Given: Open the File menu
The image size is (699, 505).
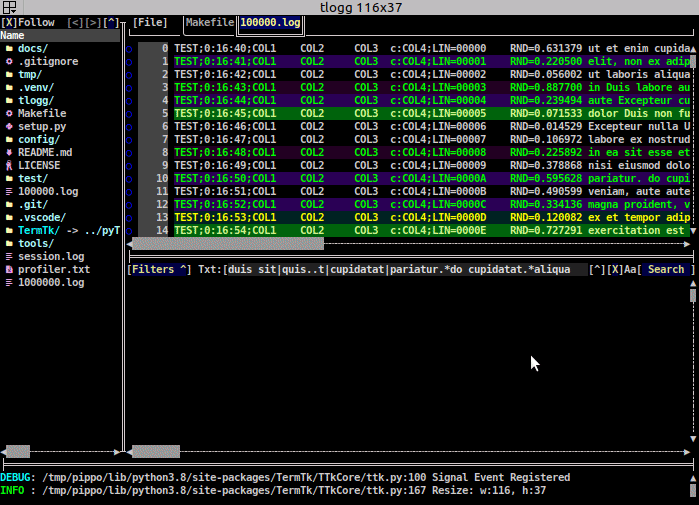Looking at the screenshot, I should click(x=150, y=22).
